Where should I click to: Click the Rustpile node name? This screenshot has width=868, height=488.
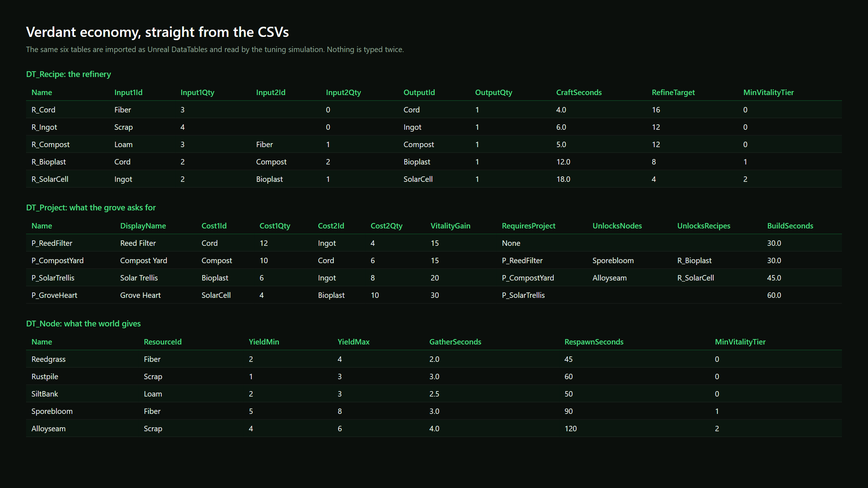point(45,377)
